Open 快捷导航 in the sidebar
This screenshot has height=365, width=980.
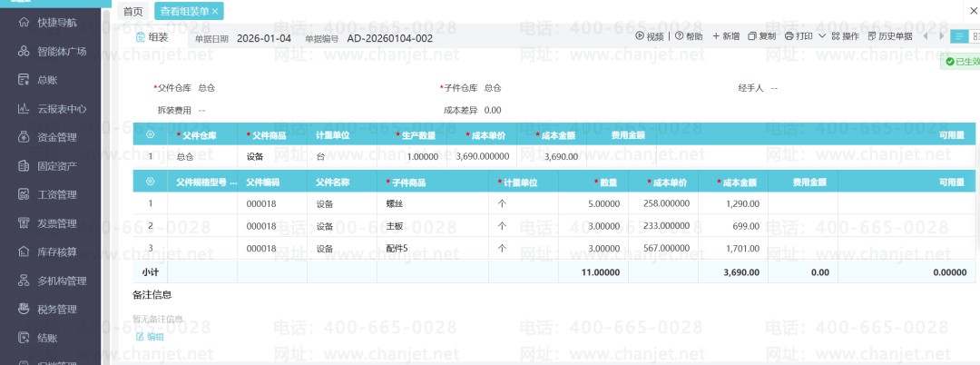pos(48,23)
